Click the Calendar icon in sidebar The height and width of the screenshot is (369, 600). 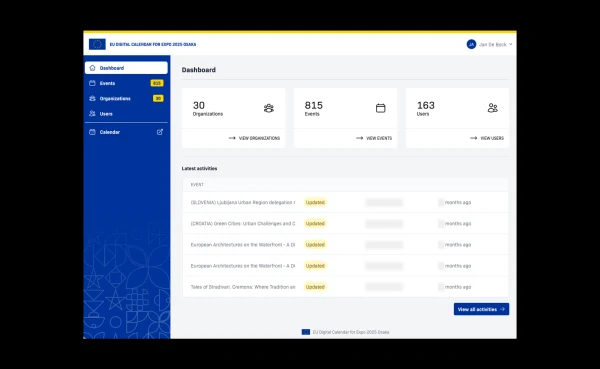coord(92,132)
